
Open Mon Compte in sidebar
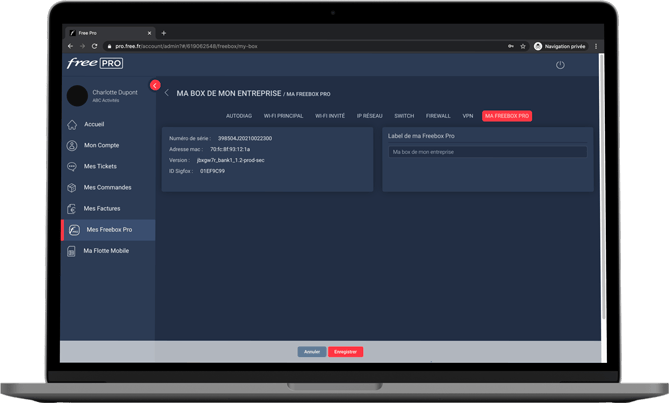[102, 145]
